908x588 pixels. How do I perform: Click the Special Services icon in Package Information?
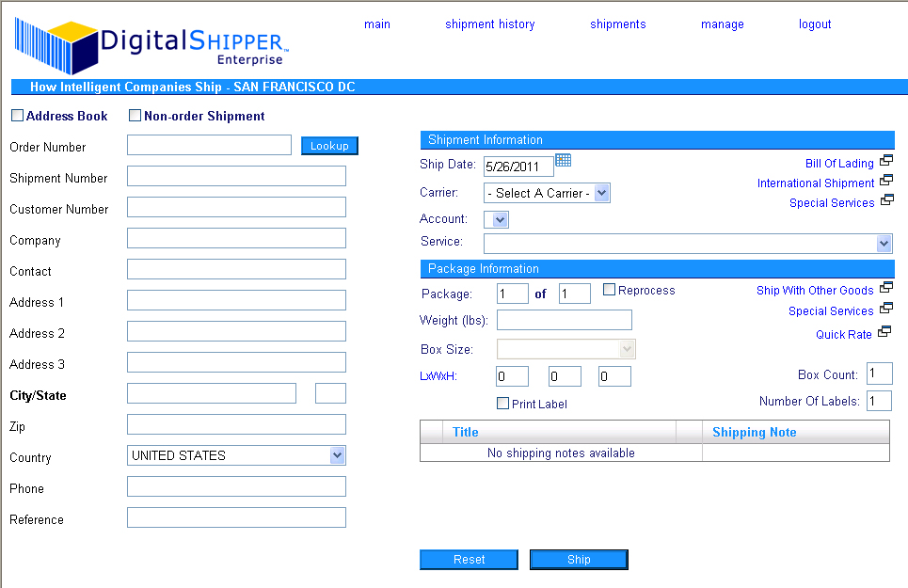[x=885, y=309]
